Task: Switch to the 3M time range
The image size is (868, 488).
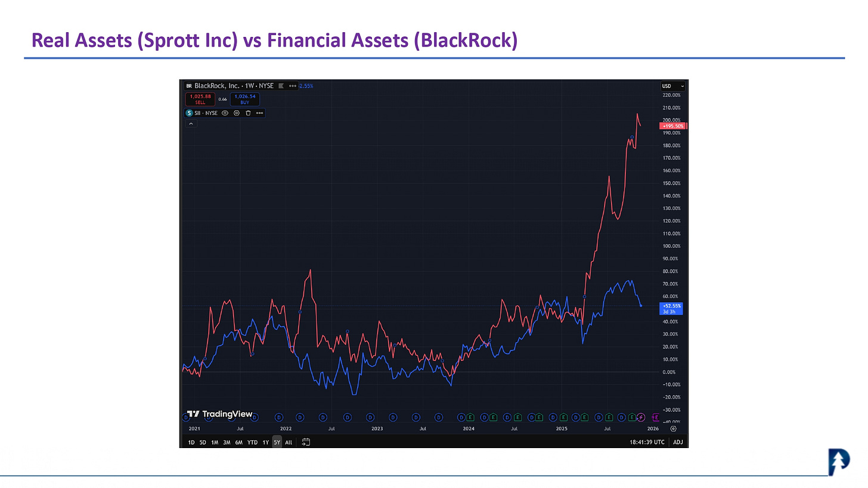Action: (x=227, y=442)
